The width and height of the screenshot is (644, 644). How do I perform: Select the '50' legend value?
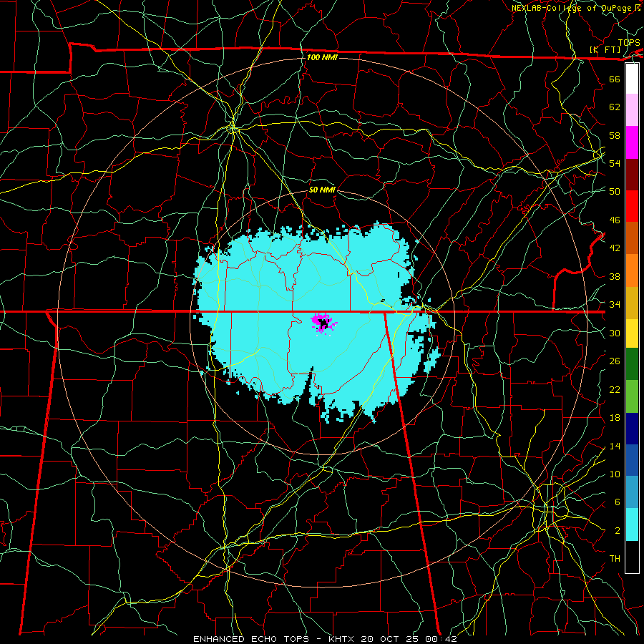coord(615,191)
